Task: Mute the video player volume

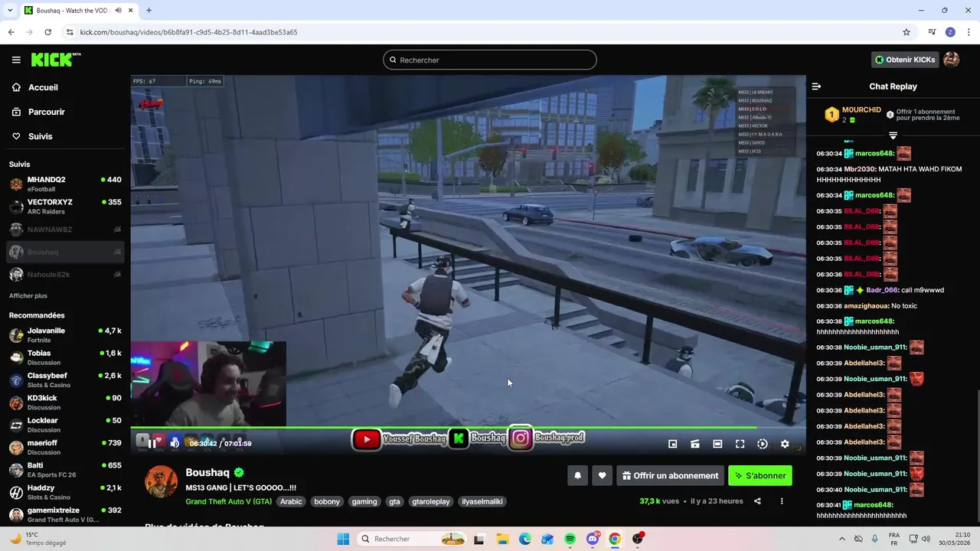Action: [x=175, y=442]
